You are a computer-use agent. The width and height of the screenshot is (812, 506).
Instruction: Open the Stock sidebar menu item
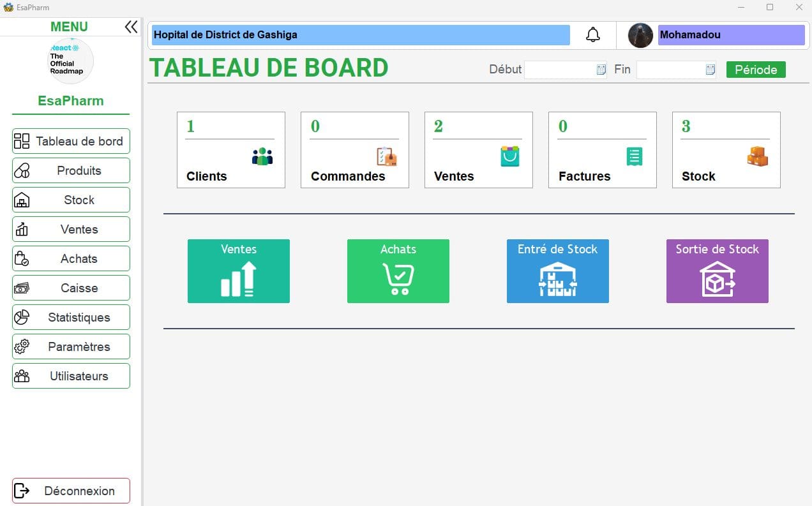71,200
